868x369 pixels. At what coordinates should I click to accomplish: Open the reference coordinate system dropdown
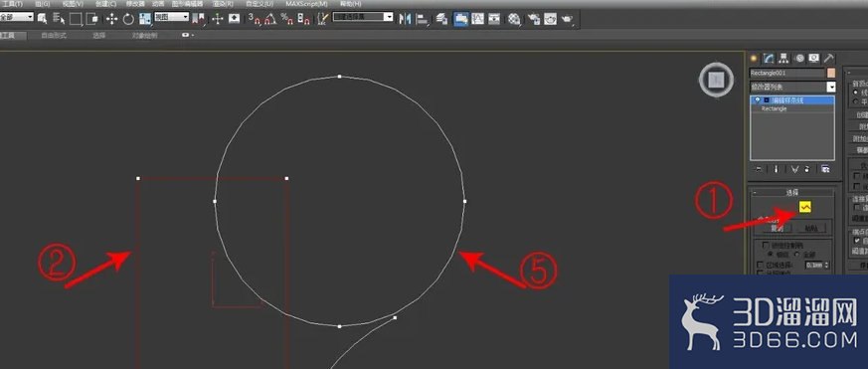click(172, 17)
